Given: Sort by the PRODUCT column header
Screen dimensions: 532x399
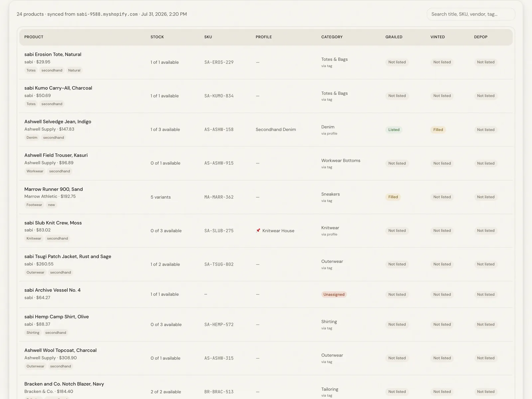Looking at the screenshot, I should tap(34, 37).
